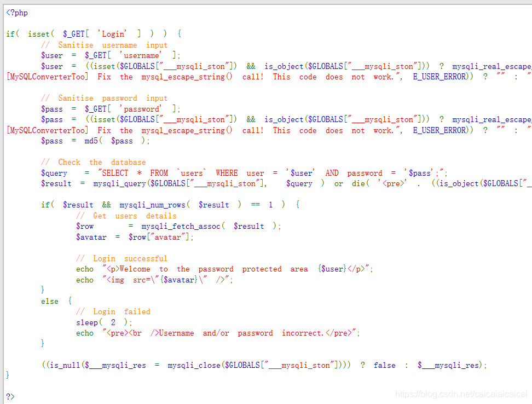Click mysqli_num_rows function name
The image size is (532, 404).
152,205
